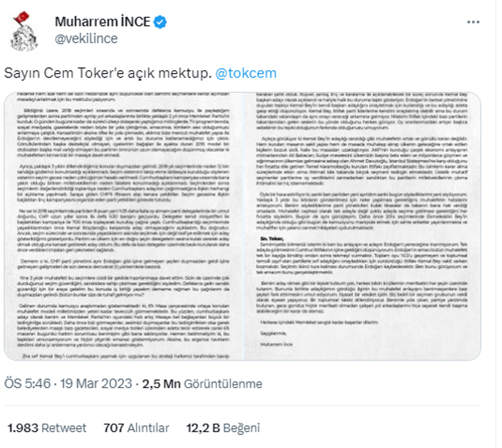Screen dimensions: 502x448
Task: Open the Muharrem İNCE display name
Action: coord(103,22)
